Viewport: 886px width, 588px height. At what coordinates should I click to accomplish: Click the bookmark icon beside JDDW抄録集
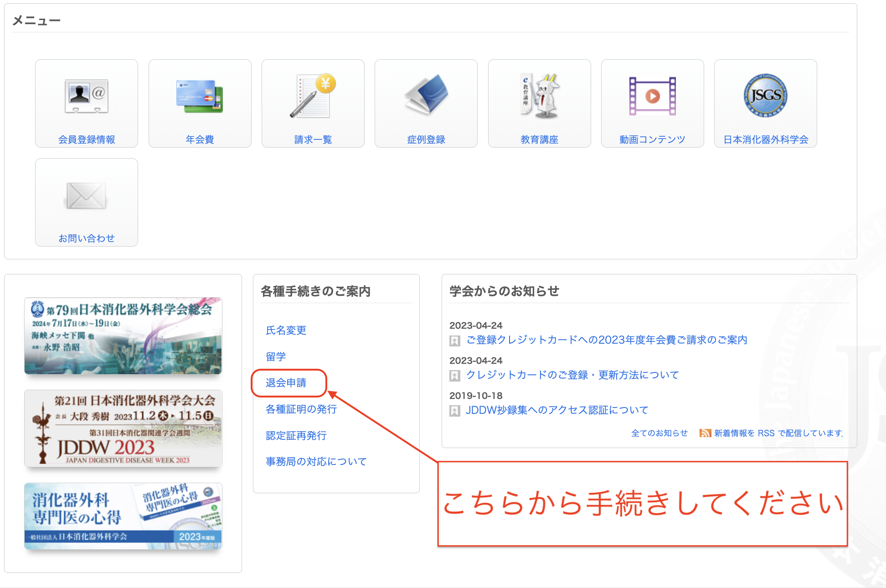[454, 411]
